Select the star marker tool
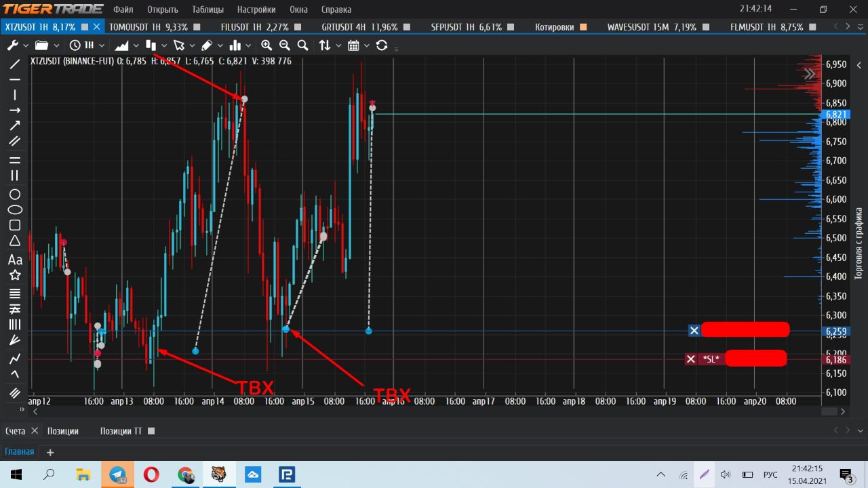Image resolution: width=868 pixels, height=488 pixels. coord(15,275)
